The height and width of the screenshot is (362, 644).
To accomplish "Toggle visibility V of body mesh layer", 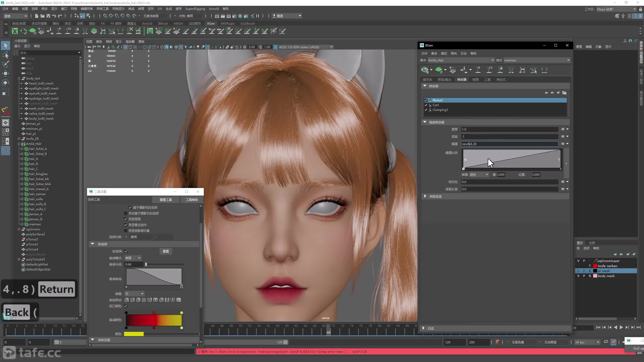I will [578, 276].
